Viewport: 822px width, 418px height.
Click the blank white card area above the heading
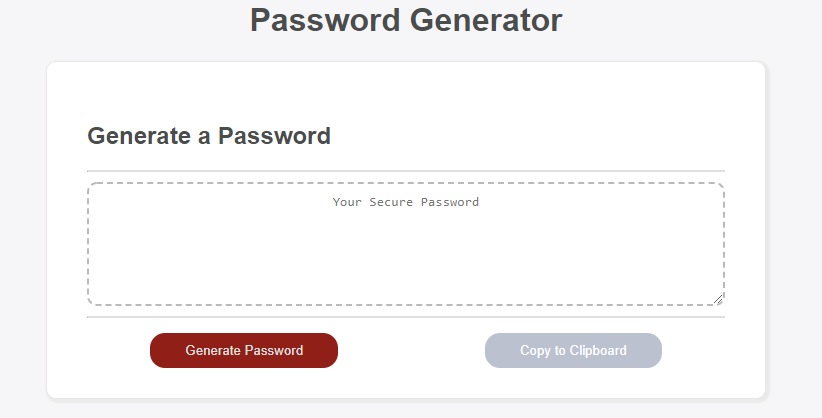pyautogui.click(x=406, y=92)
